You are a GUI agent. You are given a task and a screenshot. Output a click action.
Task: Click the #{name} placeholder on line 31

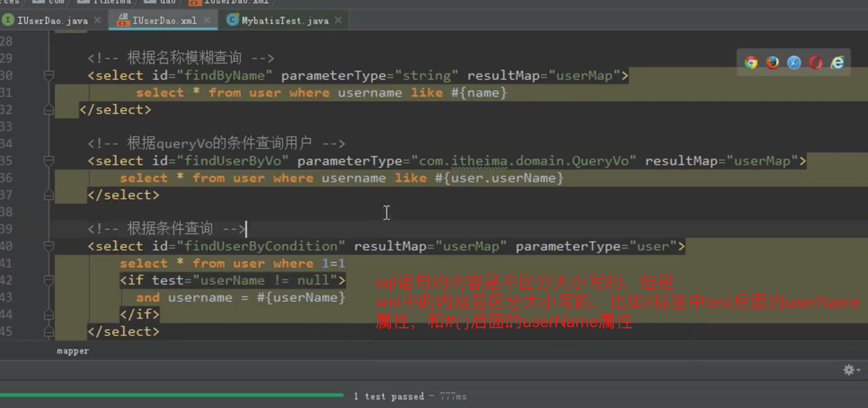coord(479,93)
